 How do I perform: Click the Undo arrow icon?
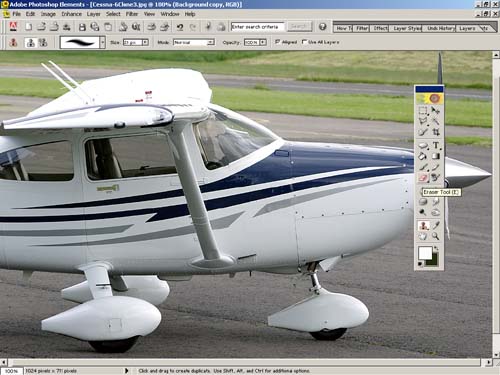(180, 27)
